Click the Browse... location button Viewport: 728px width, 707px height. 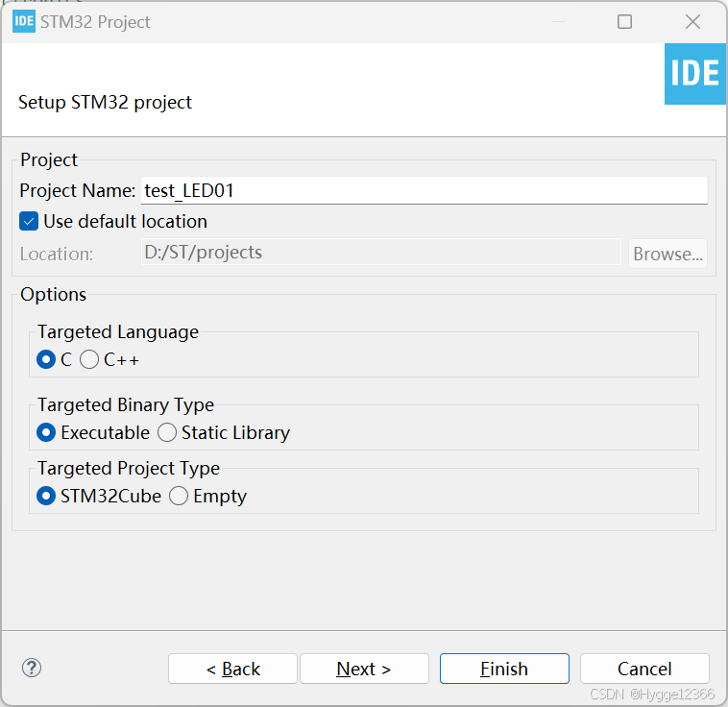667,254
